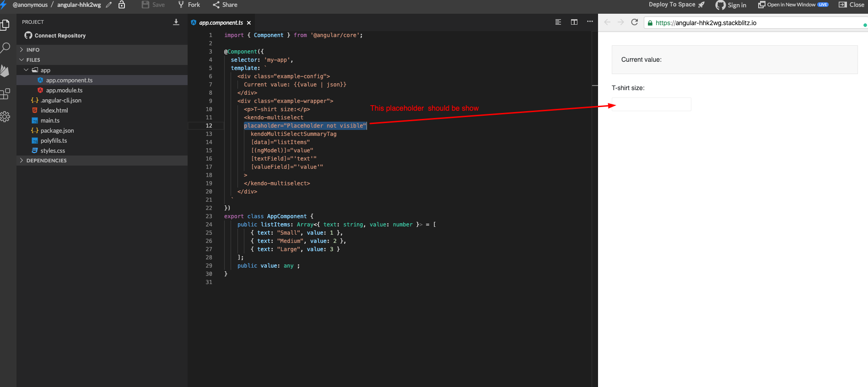
Task: Open .angular-cli.json file
Action: [102, 100]
